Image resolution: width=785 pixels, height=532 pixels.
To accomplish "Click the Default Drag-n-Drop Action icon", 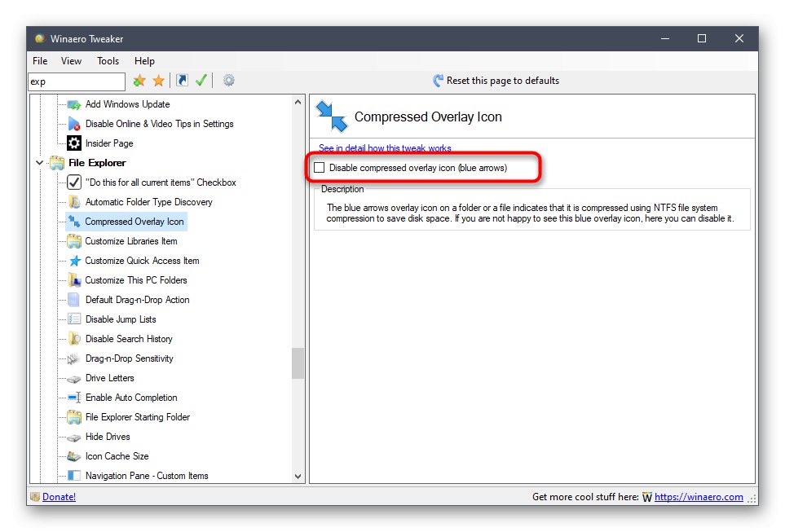I will point(73,300).
